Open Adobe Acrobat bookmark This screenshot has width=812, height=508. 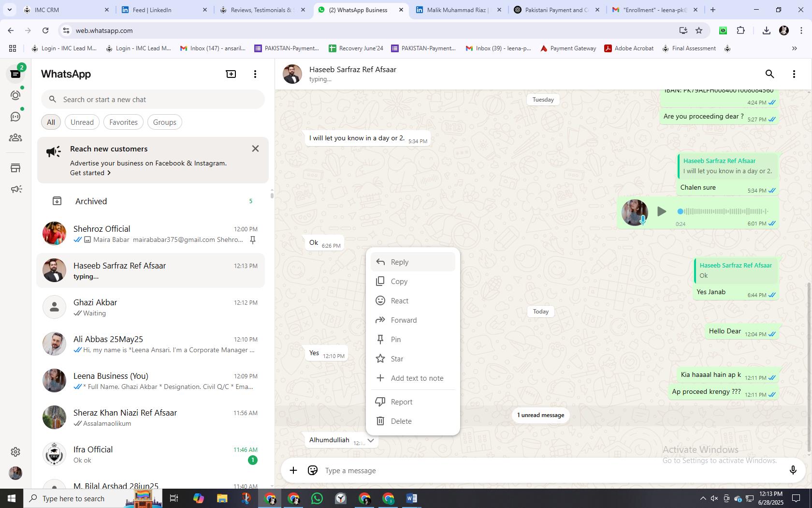point(629,48)
